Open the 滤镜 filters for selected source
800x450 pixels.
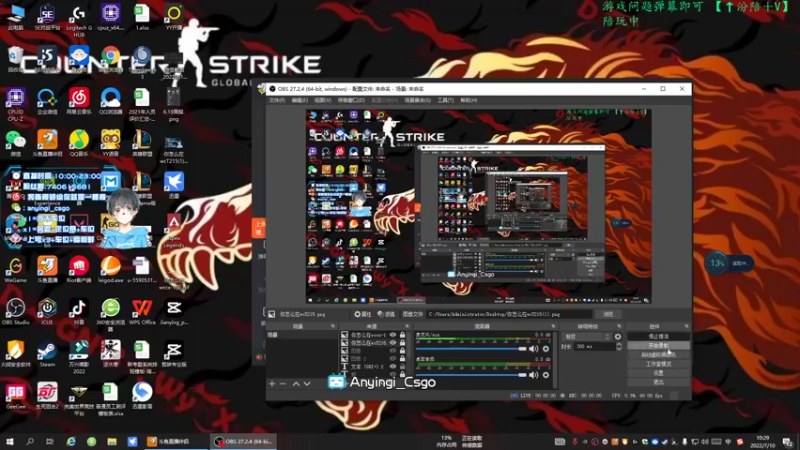point(386,314)
